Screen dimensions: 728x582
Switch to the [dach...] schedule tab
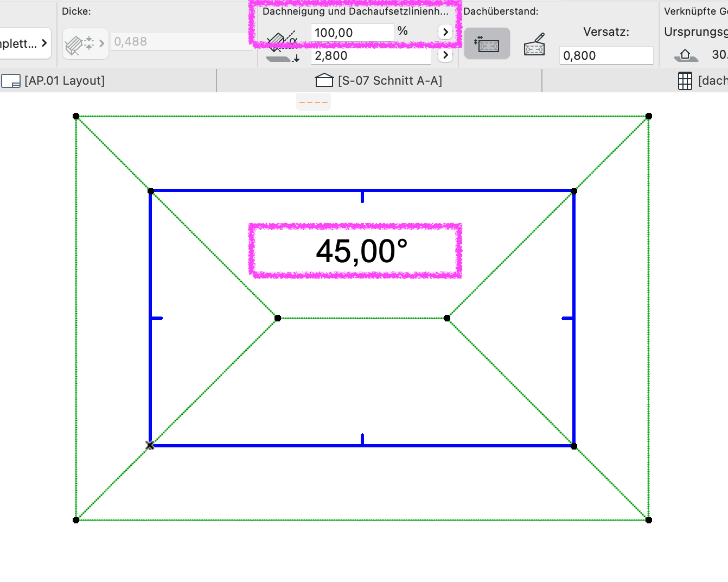pos(635,80)
